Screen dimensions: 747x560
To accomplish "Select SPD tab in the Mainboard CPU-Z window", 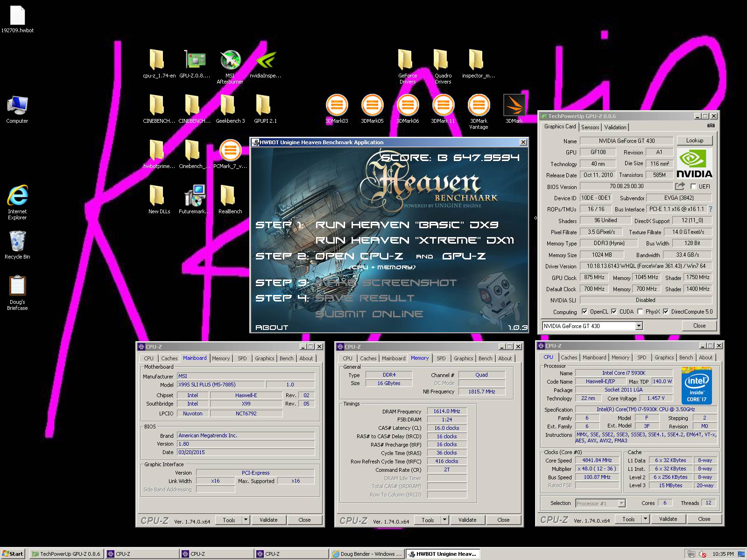I will pyautogui.click(x=242, y=358).
